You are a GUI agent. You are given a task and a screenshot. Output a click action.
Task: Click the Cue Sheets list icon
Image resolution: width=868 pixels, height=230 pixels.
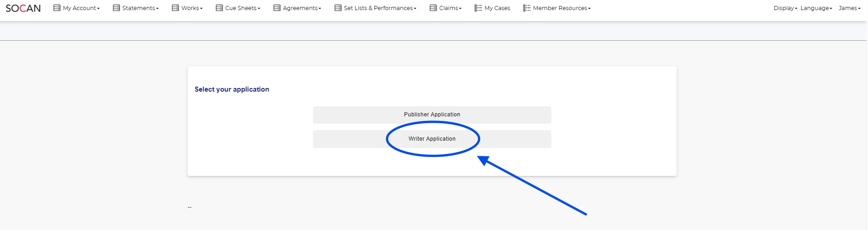pyautogui.click(x=219, y=8)
